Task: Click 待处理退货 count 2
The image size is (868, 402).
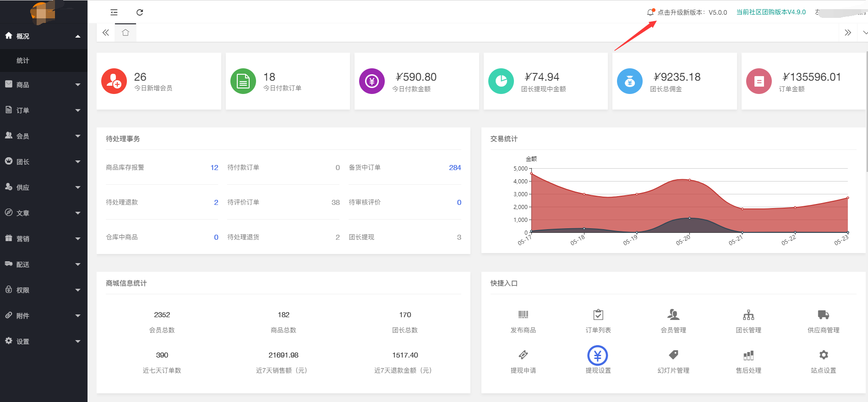Action: pyautogui.click(x=338, y=237)
